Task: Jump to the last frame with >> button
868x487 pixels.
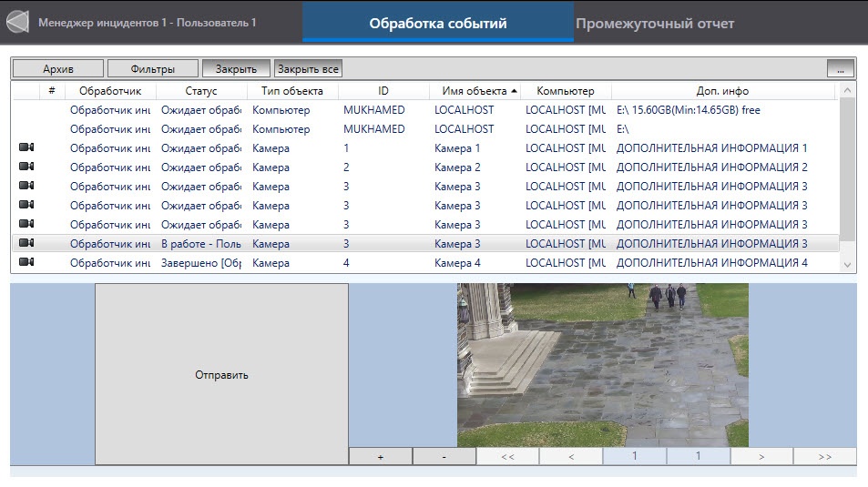Action: pyautogui.click(x=824, y=456)
